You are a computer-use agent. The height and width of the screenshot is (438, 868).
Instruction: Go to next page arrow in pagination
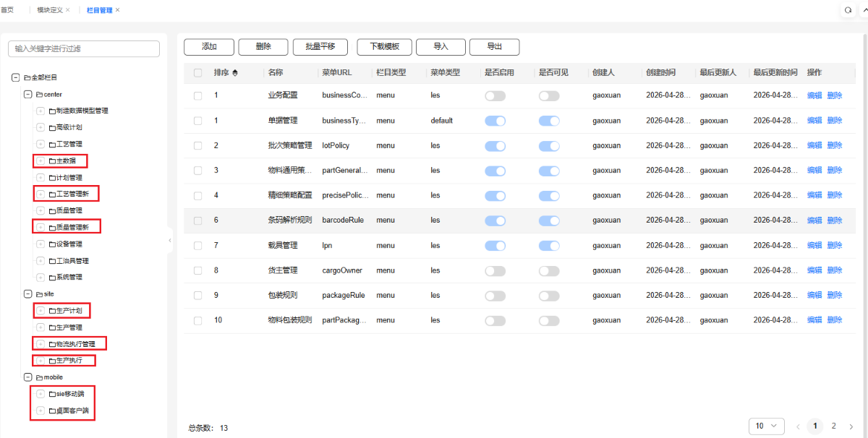(x=851, y=426)
